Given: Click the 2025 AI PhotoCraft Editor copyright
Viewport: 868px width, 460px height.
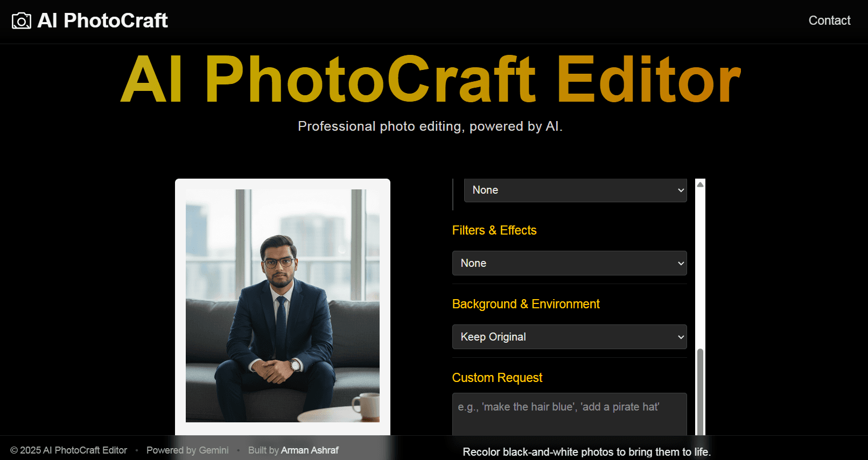Looking at the screenshot, I should point(69,450).
